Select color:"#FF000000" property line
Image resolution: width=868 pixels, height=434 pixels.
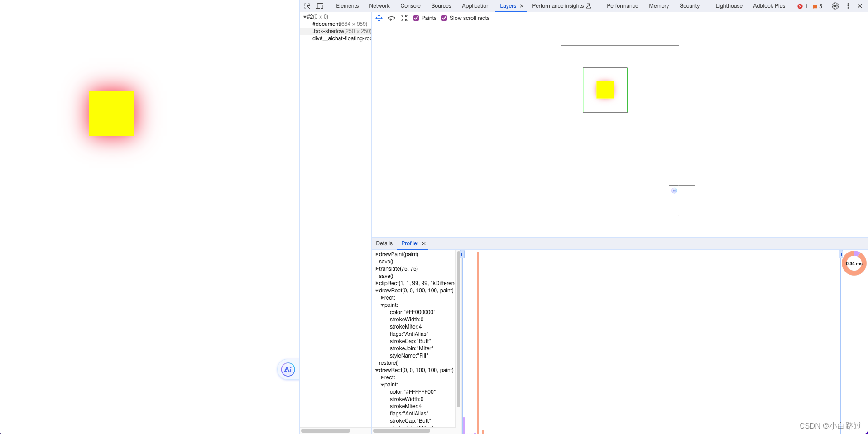(x=412, y=312)
